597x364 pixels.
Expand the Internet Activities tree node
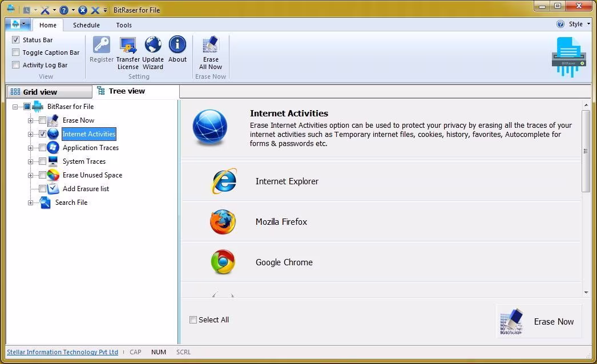click(30, 135)
